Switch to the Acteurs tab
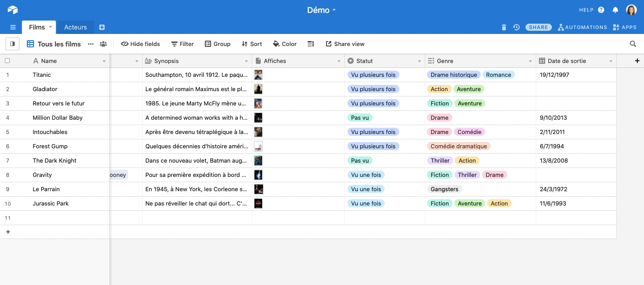 point(76,27)
